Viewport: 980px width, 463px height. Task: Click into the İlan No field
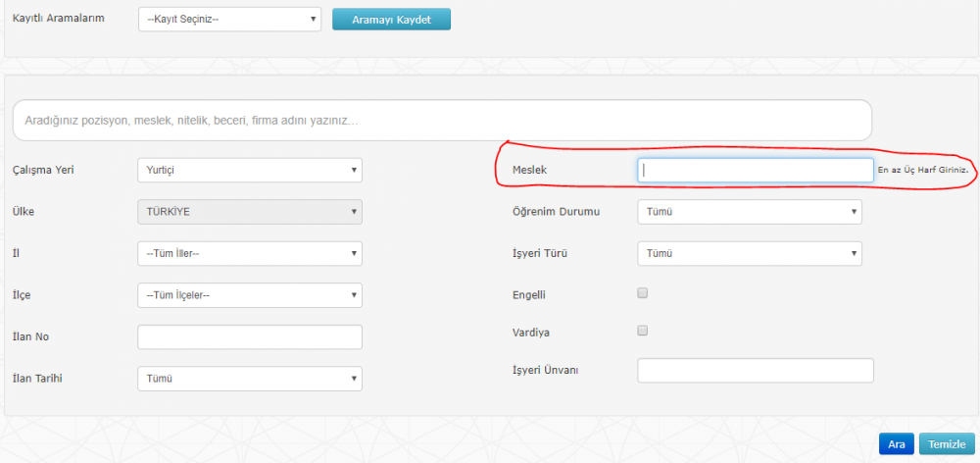[x=250, y=337]
